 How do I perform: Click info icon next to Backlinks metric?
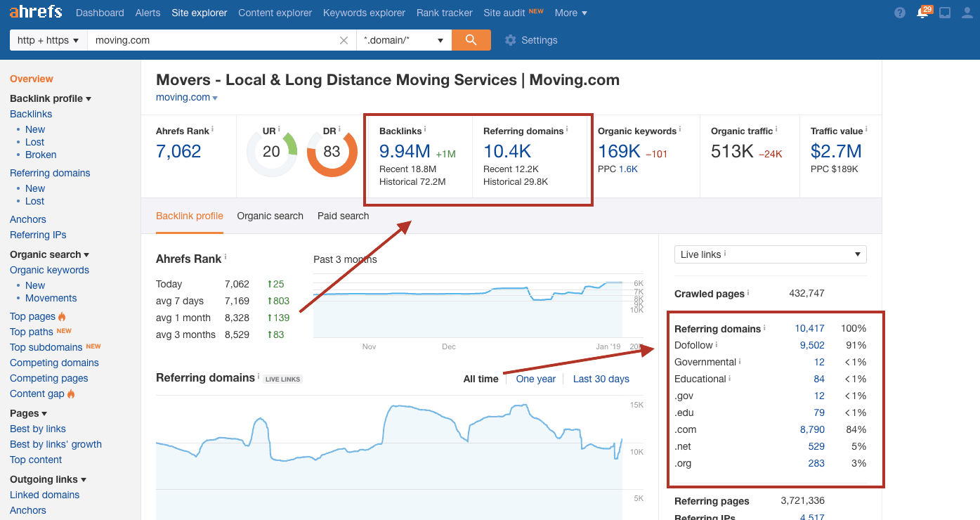point(425,129)
